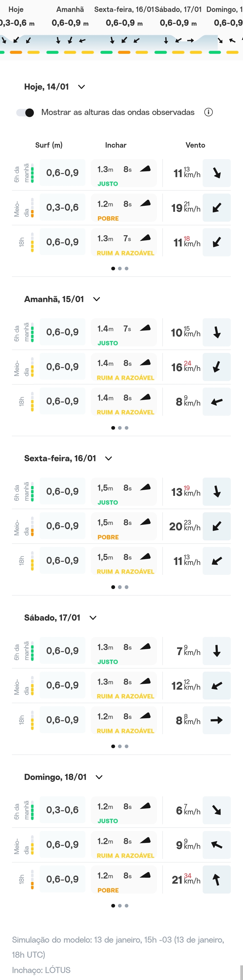The width and height of the screenshot is (243, 980).
Task: Expand Amanhã, 15/01 chevron
Action: 96,299
